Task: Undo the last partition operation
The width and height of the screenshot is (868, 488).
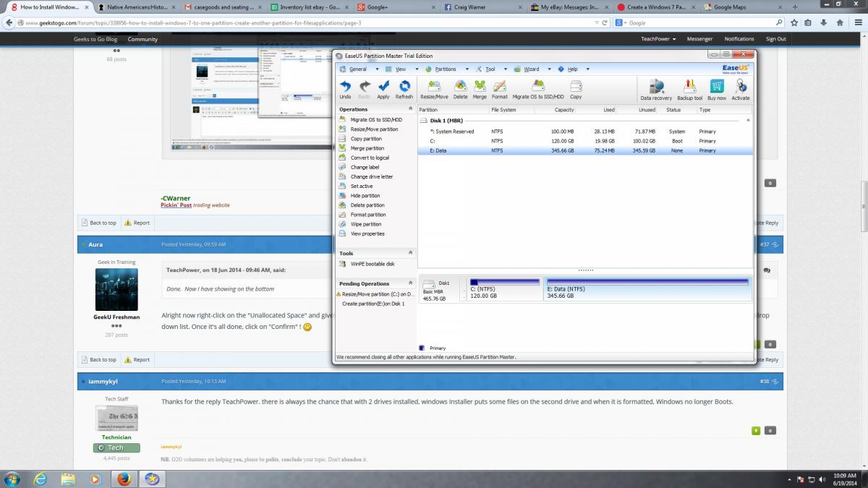Action: coord(345,90)
